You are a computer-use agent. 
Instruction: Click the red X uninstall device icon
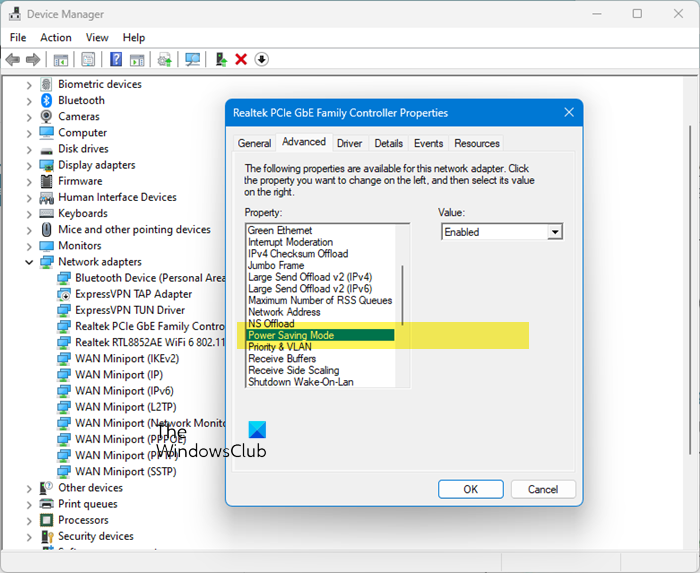pyautogui.click(x=241, y=60)
